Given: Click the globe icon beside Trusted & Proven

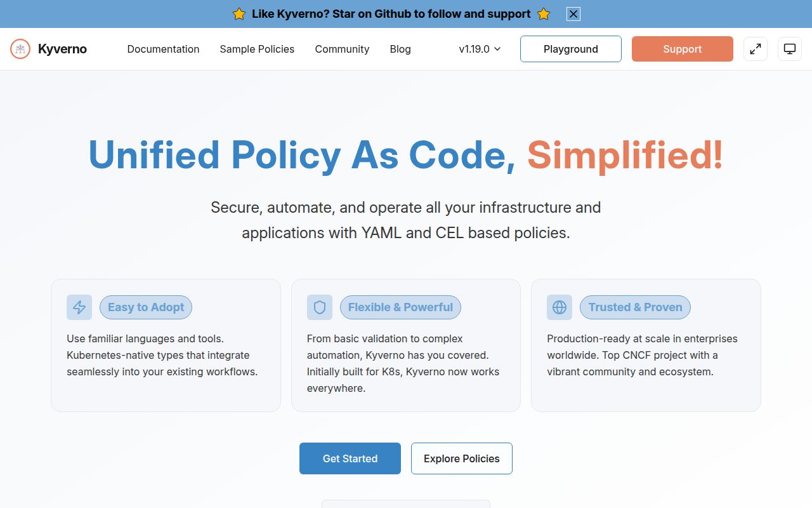Looking at the screenshot, I should point(560,307).
